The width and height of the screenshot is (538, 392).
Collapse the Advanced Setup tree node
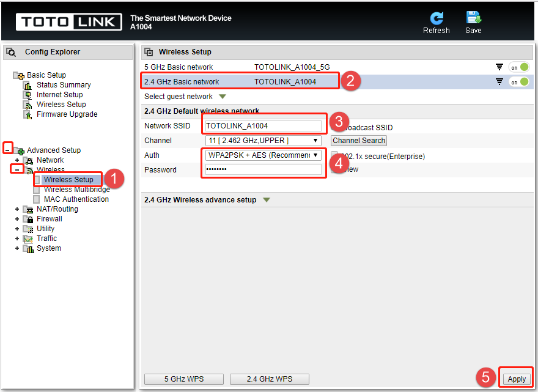tap(7, 150)
